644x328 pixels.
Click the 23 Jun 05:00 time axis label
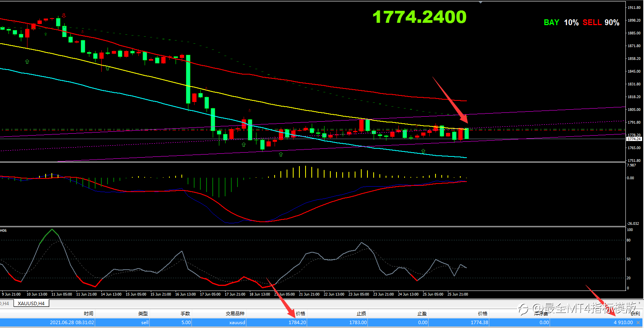[359, 294]
